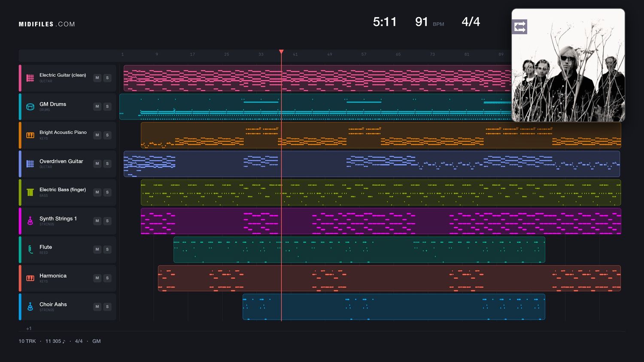Click the Flute reed icon
The height and width of the screenshot is (362, 644).
(30, 250)
